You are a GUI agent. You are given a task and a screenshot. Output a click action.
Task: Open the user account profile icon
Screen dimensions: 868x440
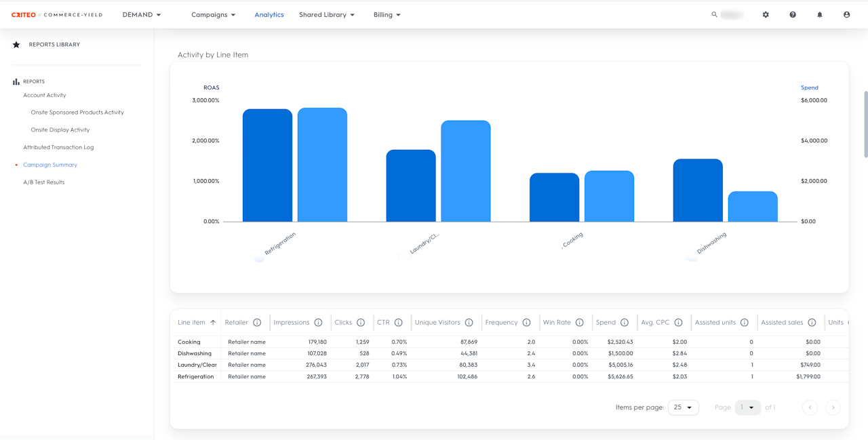(846, 15)
